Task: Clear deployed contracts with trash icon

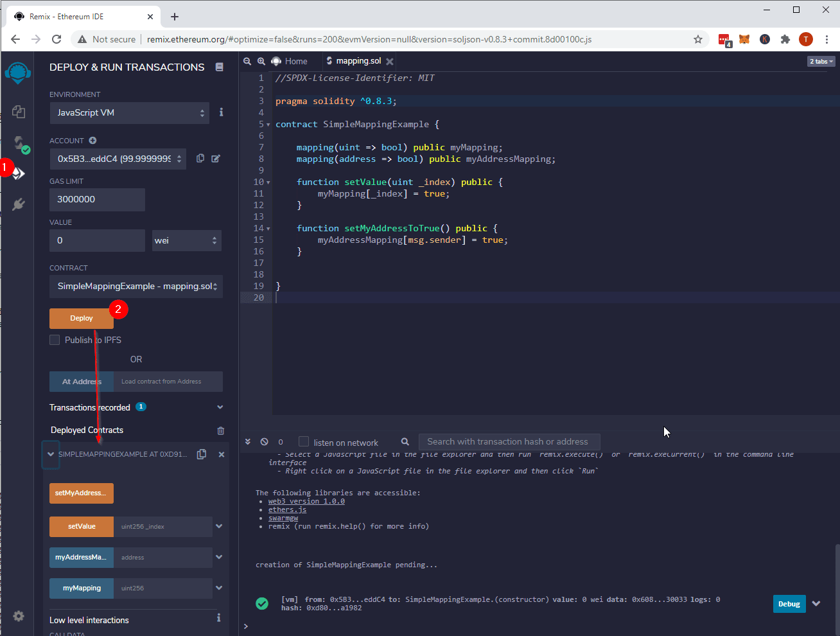Action: tap(221, 430)
